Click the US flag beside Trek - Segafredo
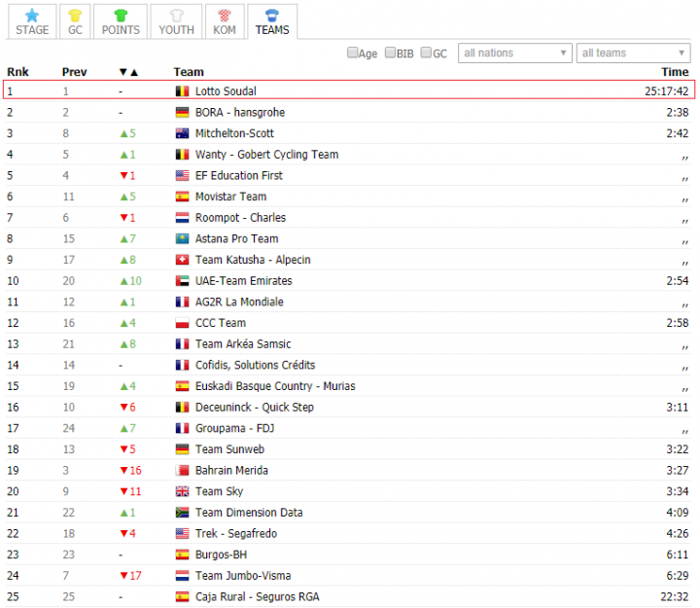The height and width of the screenshot is (608, 700). point(182,533)
